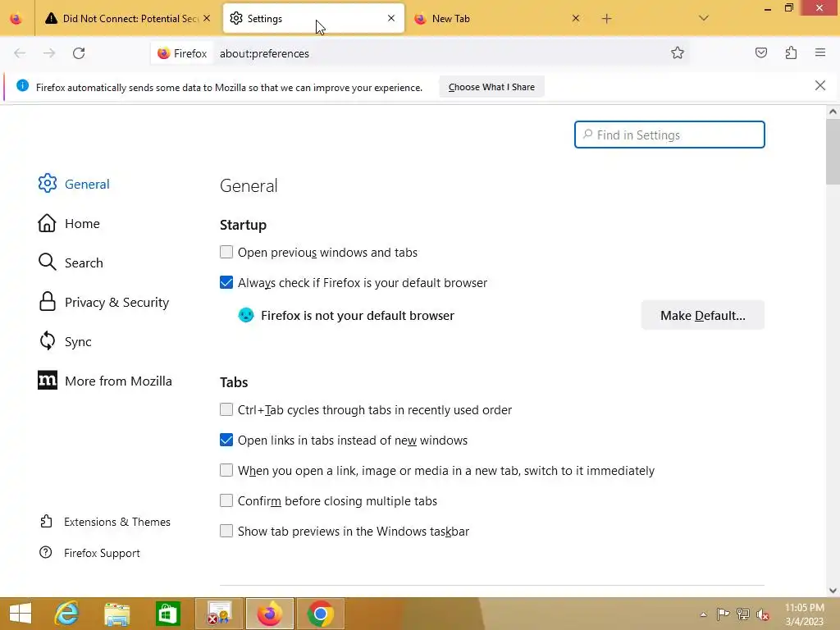This screenshot has height=630, width=840.
Task: Open the Sync settings category
Action: [64, 341]
